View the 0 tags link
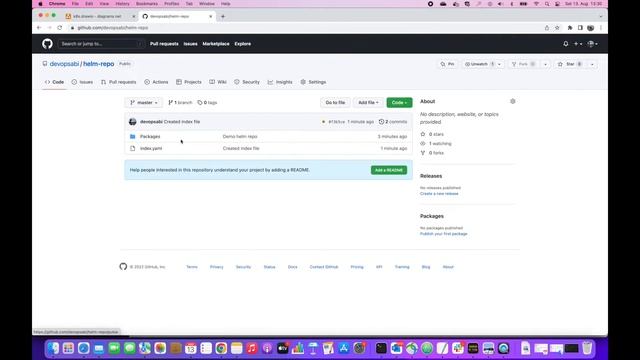Viewport: 640px width, 360px height. pyautogui.click(x=207, y=103)
